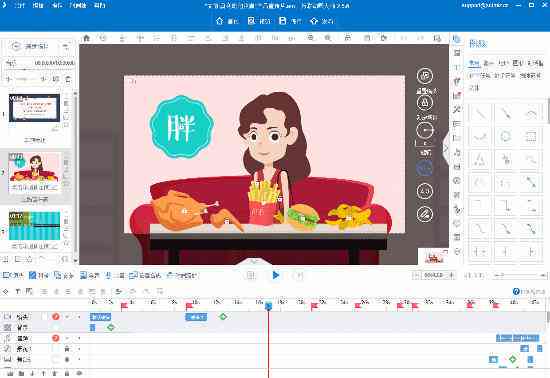Open the timeline help link with question mark
Viewport: 550px width, 378px height.
point(529,291)
